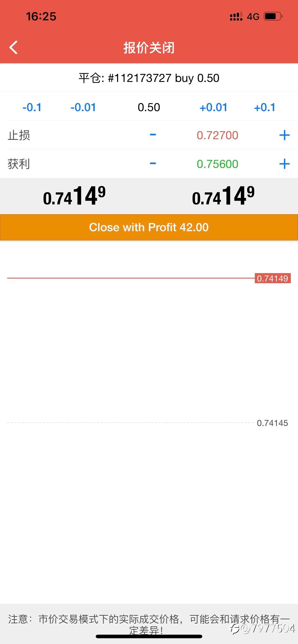Tap the cellular signal strength icon
Screen dimensions: 298x644
click(x=236, y=17)
